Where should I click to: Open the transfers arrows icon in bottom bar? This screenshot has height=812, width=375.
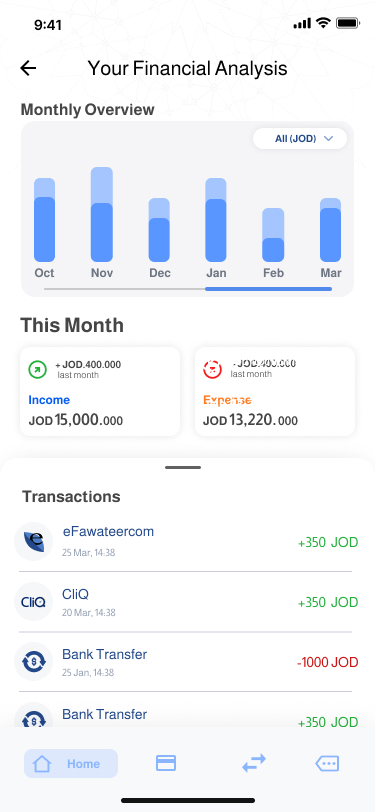pyautogui.click(x=254, y=763)
